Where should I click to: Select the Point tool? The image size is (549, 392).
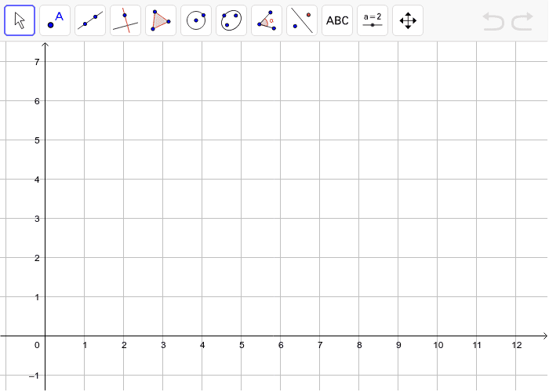[55, 20]
